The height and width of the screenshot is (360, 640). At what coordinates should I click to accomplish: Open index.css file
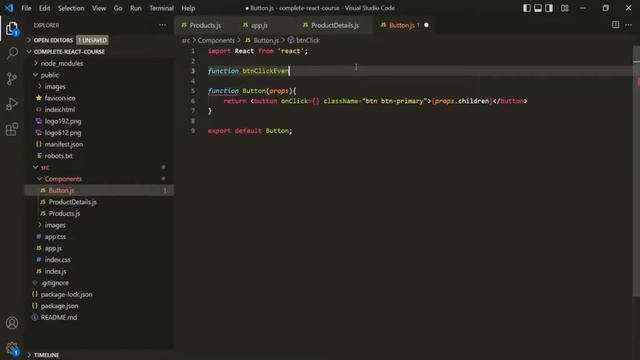coord(58,260)
